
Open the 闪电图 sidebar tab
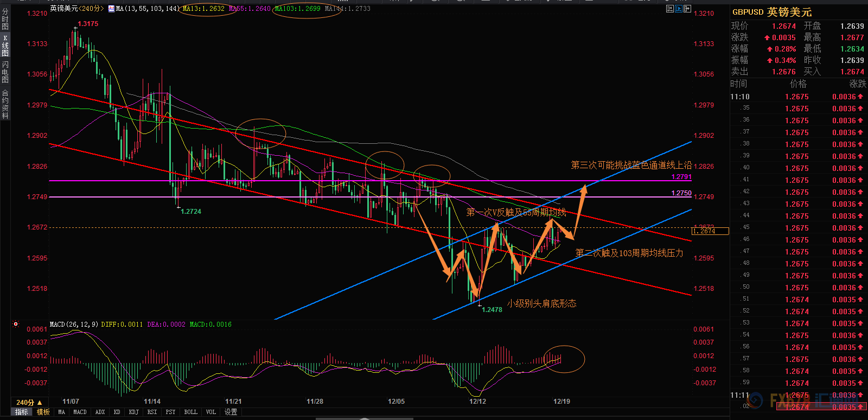click(5, 72)
